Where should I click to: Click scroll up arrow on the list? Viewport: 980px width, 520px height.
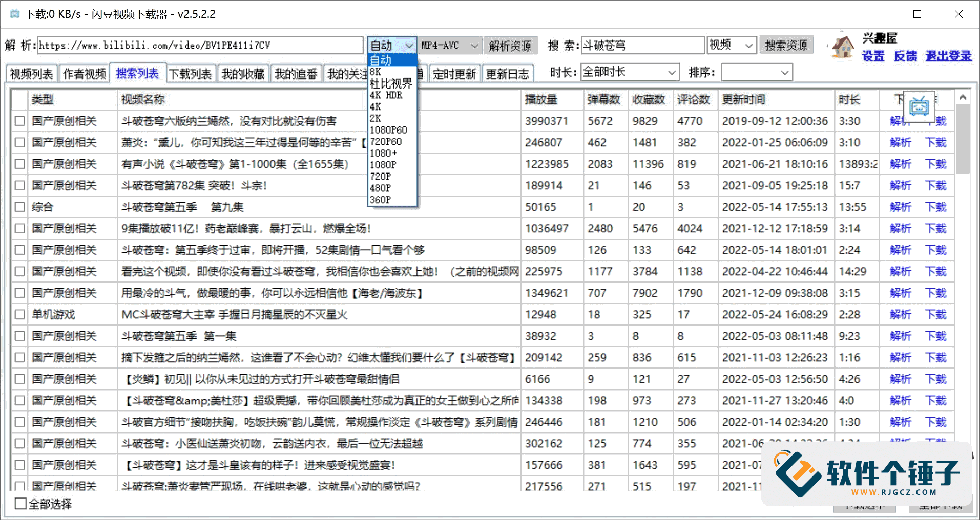click(963, 97)
